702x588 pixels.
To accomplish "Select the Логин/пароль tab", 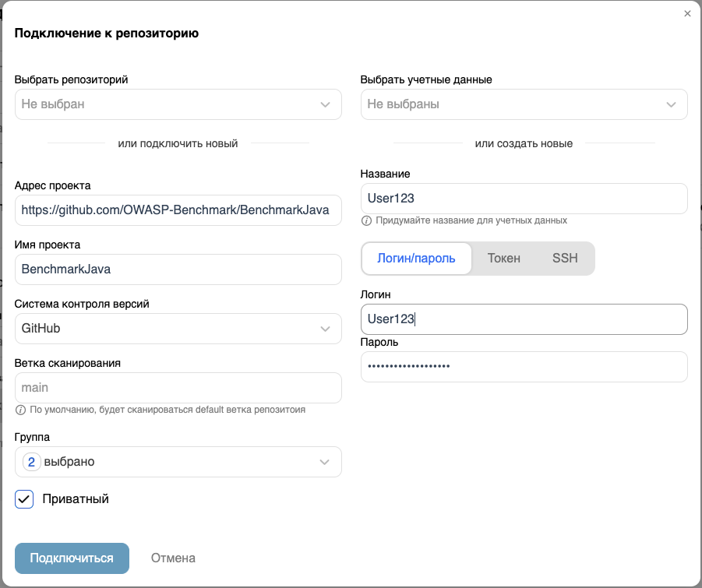I will 416,259.
